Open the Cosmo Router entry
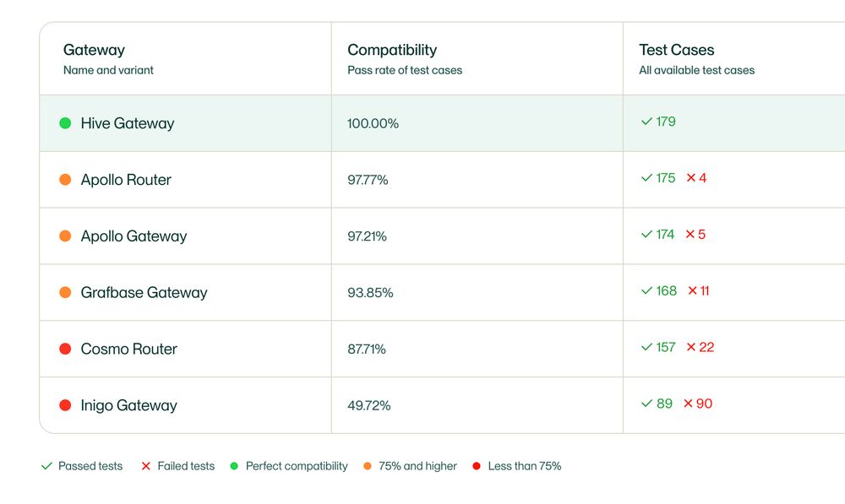The width and height of the screenshot is (845, 504). point(128,349)
